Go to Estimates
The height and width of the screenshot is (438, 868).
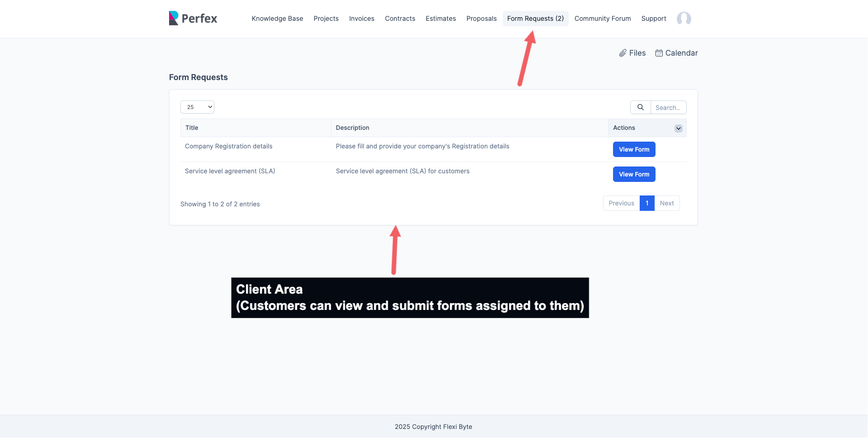440,19
